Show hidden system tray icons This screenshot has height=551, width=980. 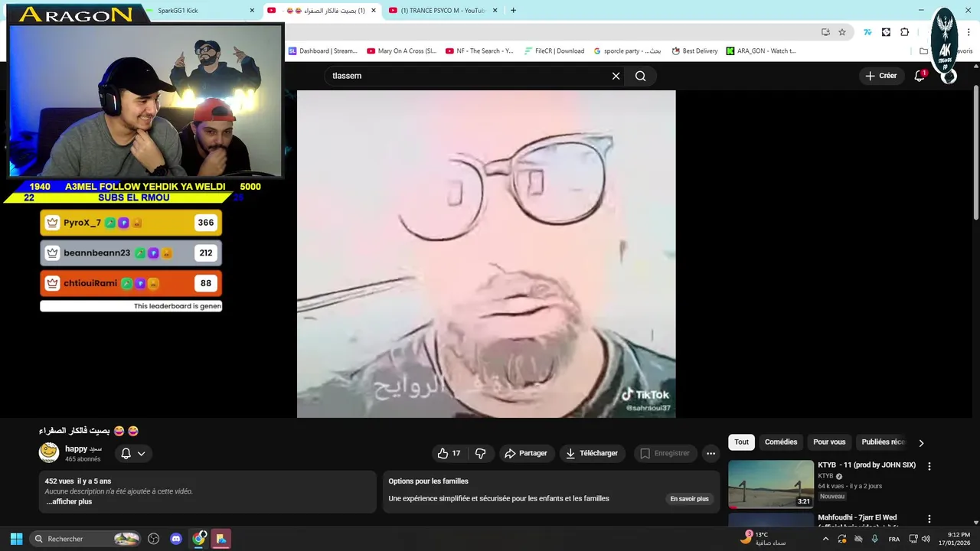coord(825,539)
